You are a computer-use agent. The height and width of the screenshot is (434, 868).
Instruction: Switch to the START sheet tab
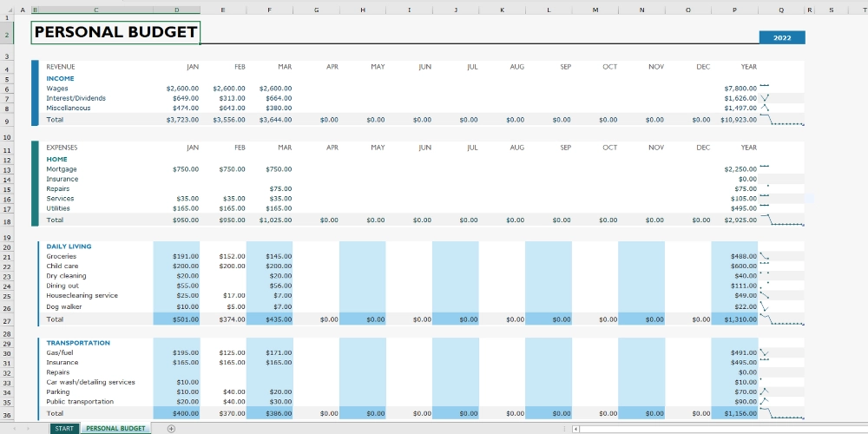[x=63, y=429]
